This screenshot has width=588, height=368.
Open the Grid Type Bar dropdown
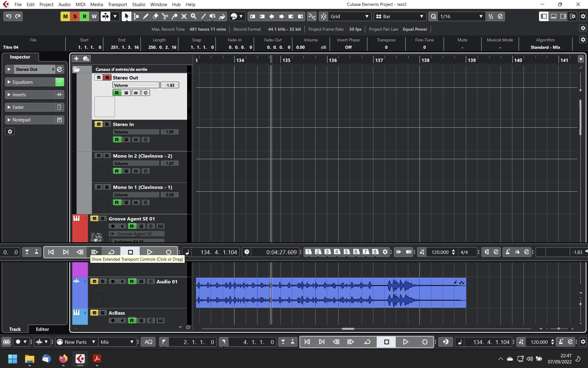coord(400,17)
